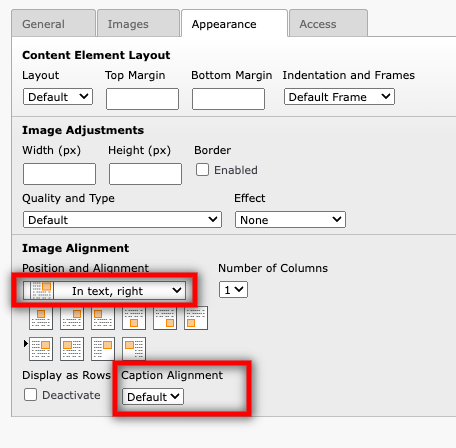456x448 pixels.
Task: Click the 'Image Adjustments' section heading
Action: click(x=83, y=130)
